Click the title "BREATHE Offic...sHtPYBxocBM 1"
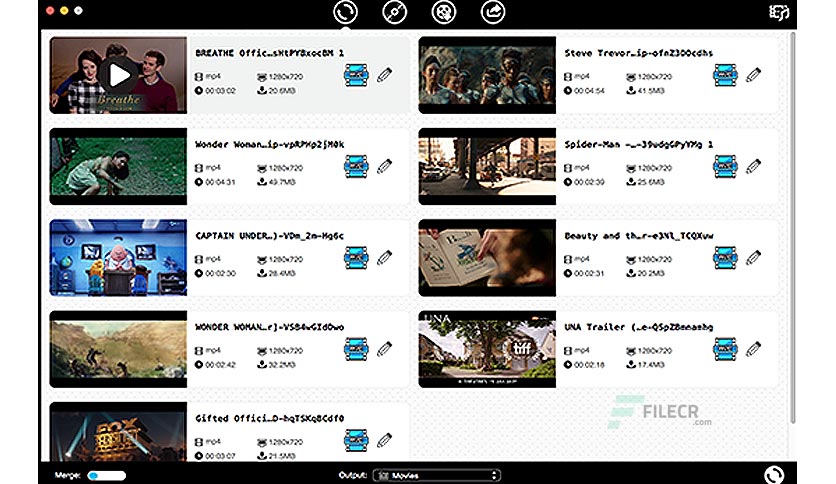The width and height of the screenshot is (836, 484). click(x=269, y=53)
